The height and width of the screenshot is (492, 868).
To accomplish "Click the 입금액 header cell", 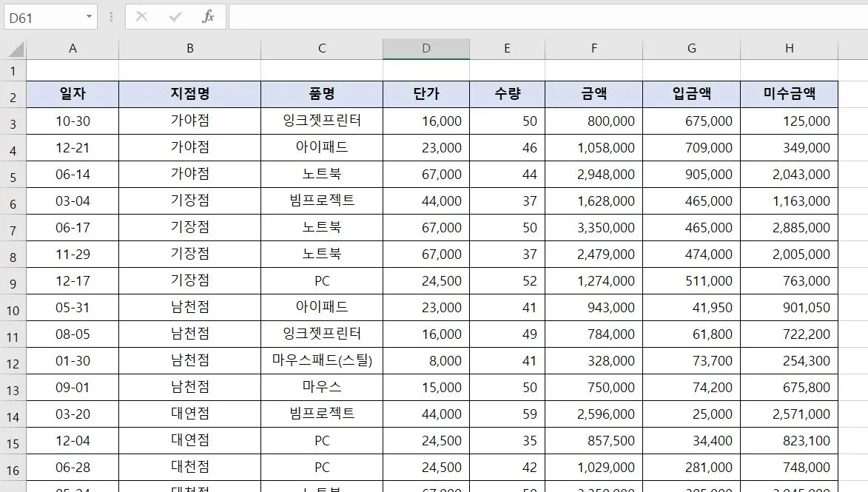I will pos(691,95).
